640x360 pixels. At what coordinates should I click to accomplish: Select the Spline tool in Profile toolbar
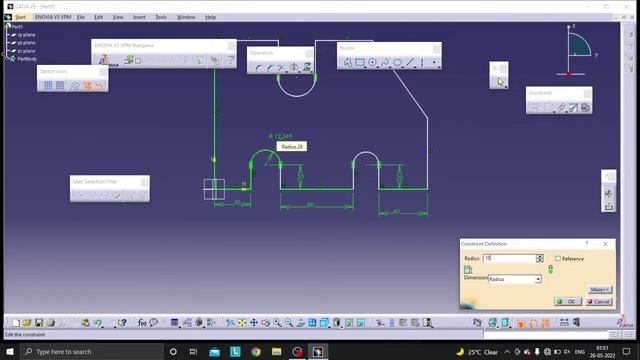(384, 62)
